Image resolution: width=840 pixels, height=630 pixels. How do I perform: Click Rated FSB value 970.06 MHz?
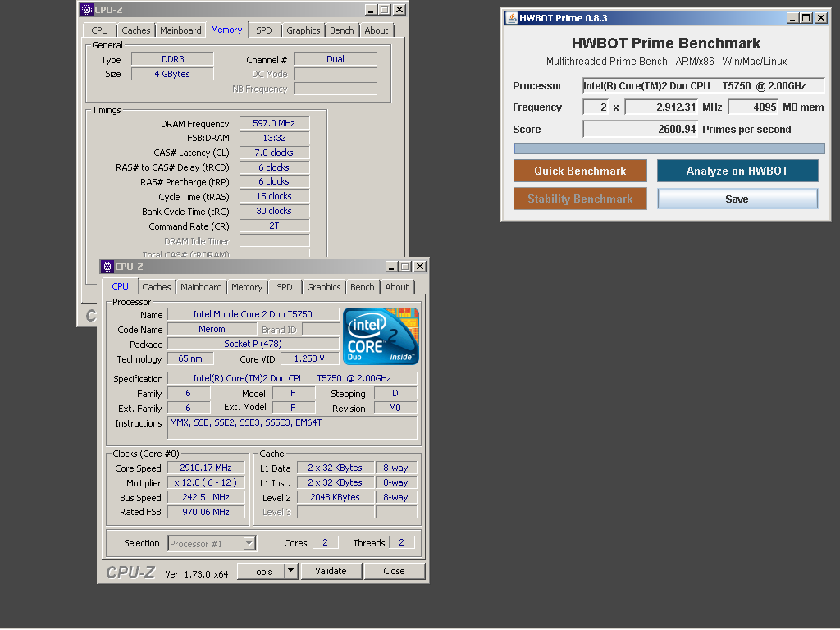[x=206, y=512]
